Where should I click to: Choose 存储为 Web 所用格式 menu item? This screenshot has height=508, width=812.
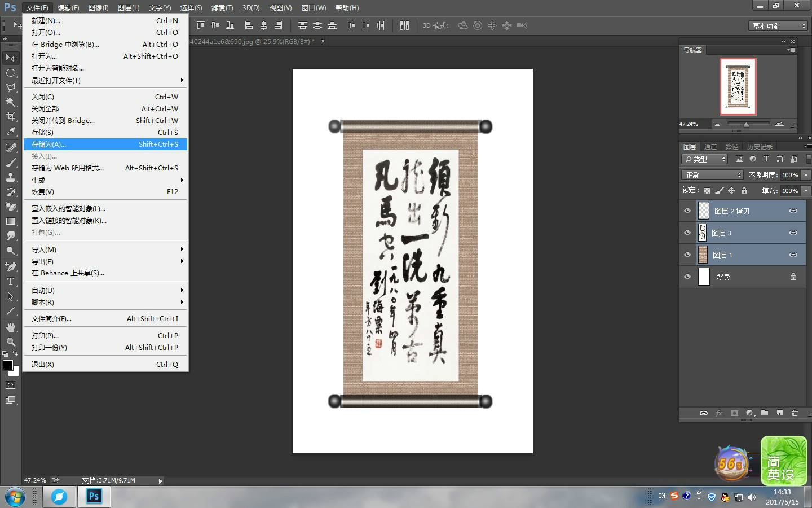(x=105, y=168)
